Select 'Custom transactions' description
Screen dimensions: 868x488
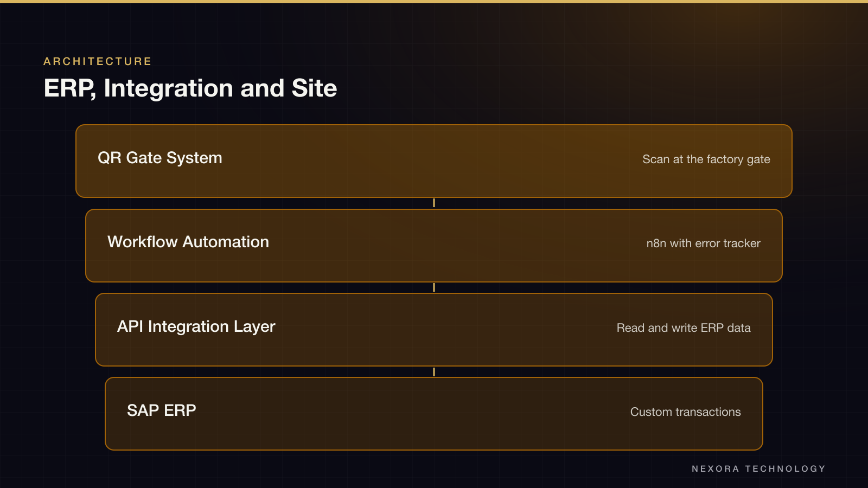pyautogui.click(x=686, y=412)
